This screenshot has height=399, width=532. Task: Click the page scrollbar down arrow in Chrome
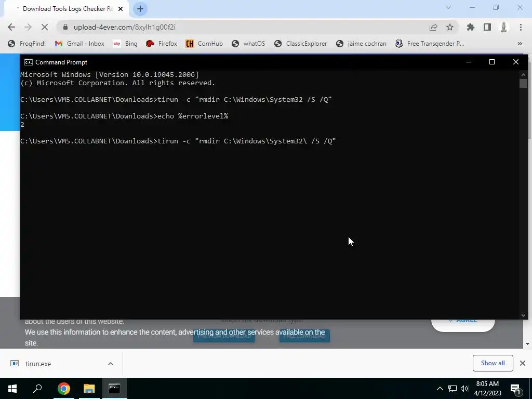click(527, 344)
